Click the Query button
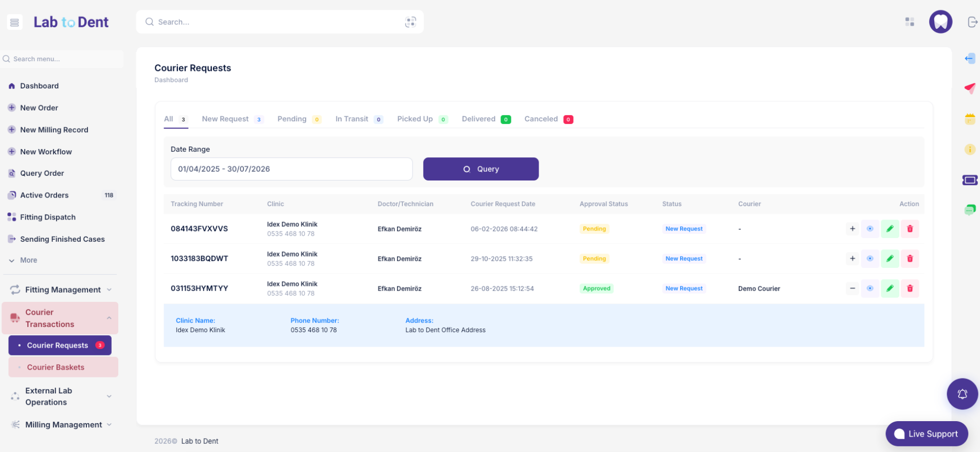This screenshot has height=452, width=980. (480, 169)
